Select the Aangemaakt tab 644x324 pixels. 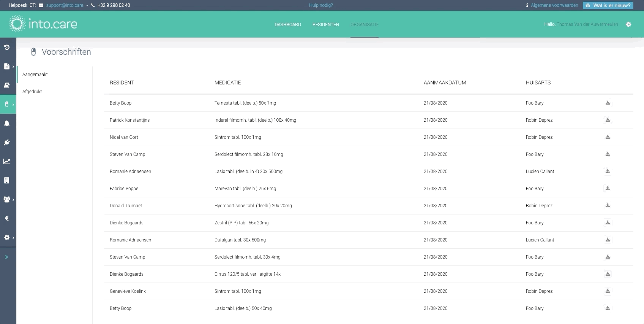click(x=55, y=75)
